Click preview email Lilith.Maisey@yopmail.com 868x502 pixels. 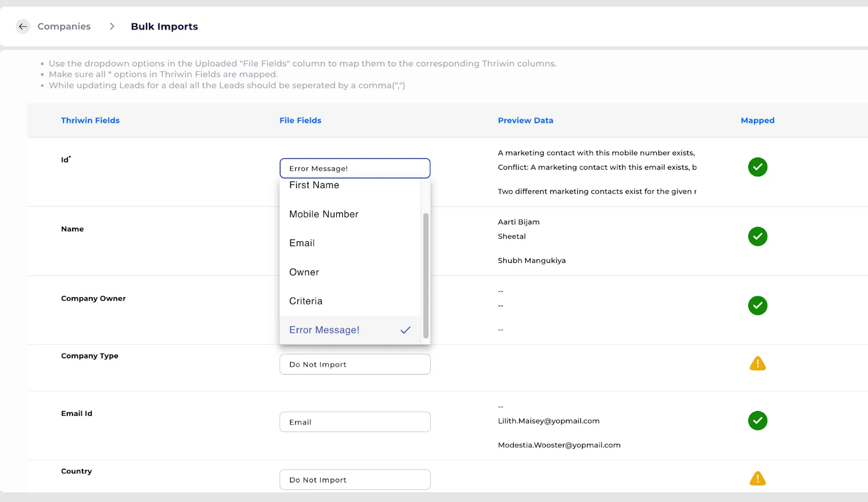coord(548,421)
